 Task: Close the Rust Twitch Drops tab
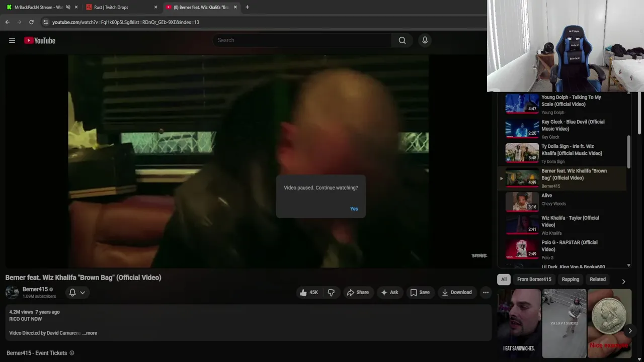(155, 7)
